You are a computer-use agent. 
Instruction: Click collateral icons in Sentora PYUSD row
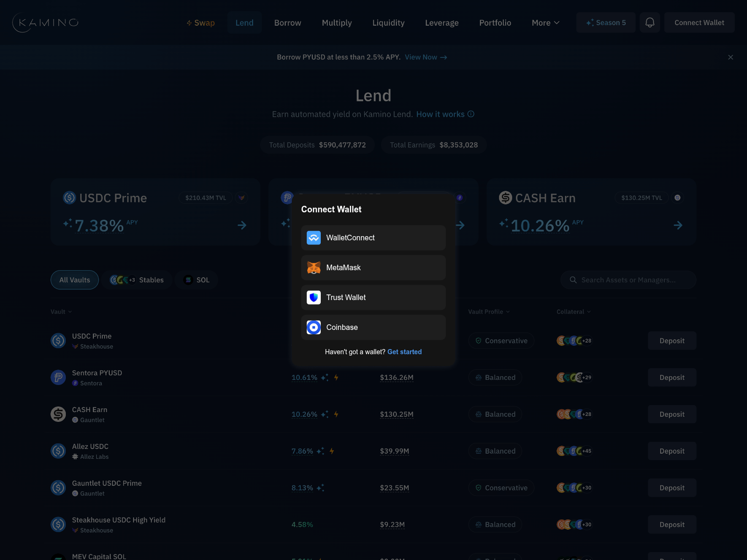pos(574,378)
